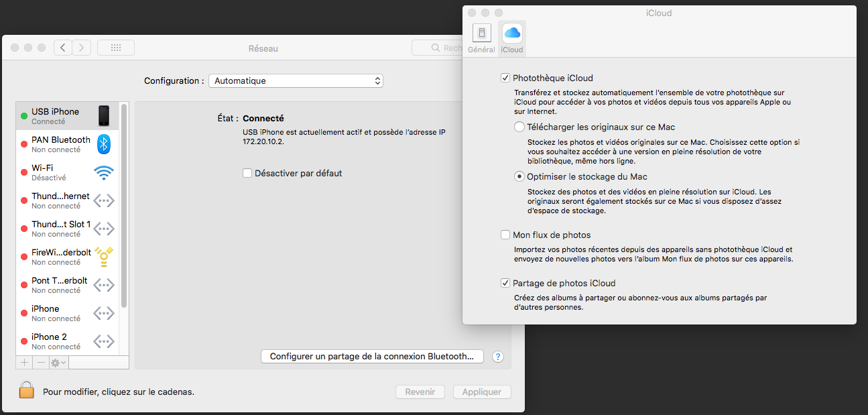The image size is (868, 415).
Task: Click Configurer un partage de la connexion Bluetooth
Action: [x=372, y=357]
